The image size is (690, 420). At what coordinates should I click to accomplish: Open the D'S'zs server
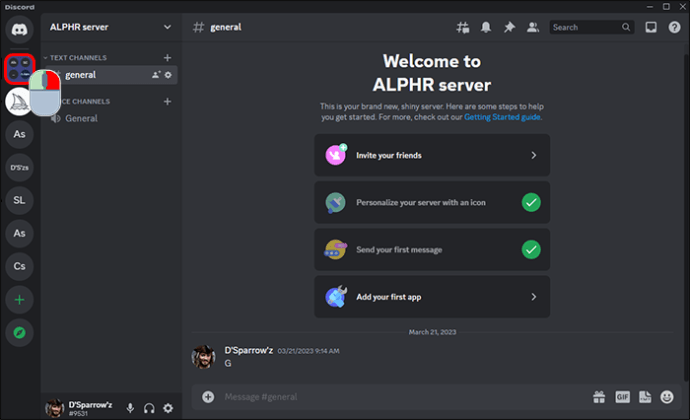coord(19,167)
